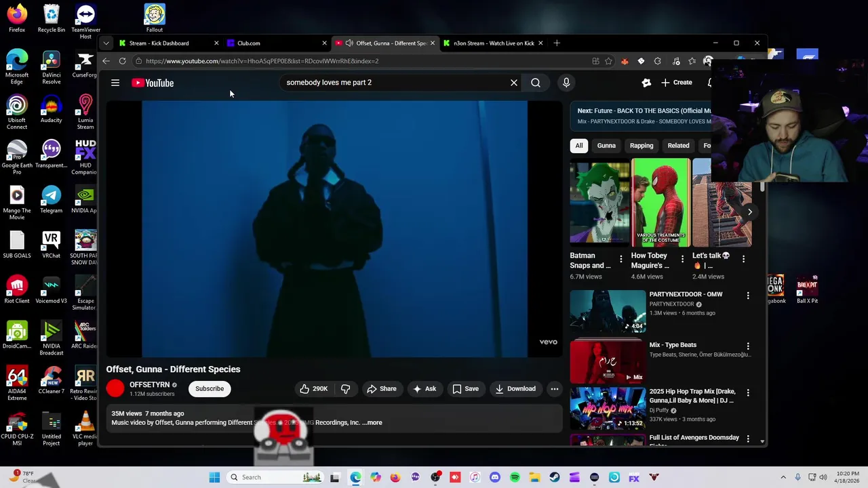Open the Favorites list toolbar icon
The image size is (868, 488).
coord(692,61)
